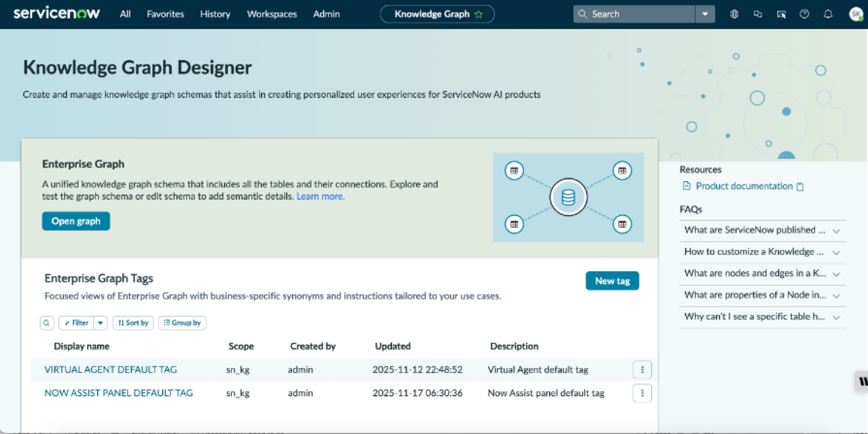The height and width of the screenshot is (434, 868).
Task: Copy the Product documentation link icon
Action: click(x=800, y=186)
